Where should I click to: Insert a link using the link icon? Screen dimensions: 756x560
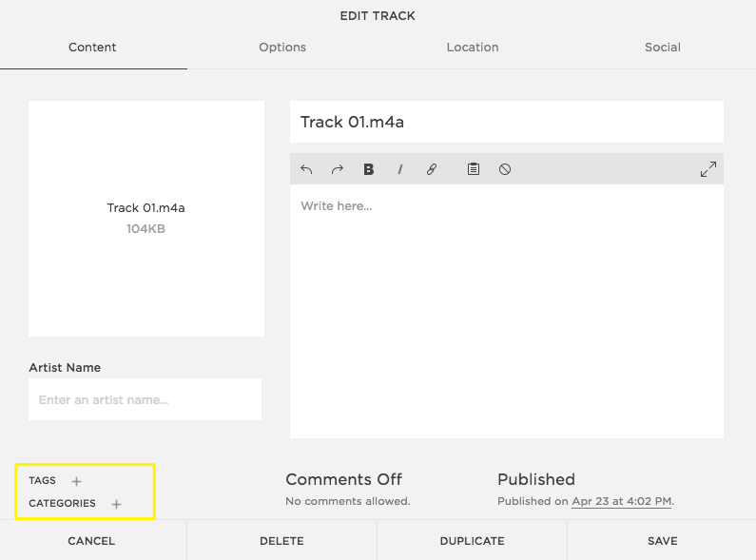coord(432,169)
